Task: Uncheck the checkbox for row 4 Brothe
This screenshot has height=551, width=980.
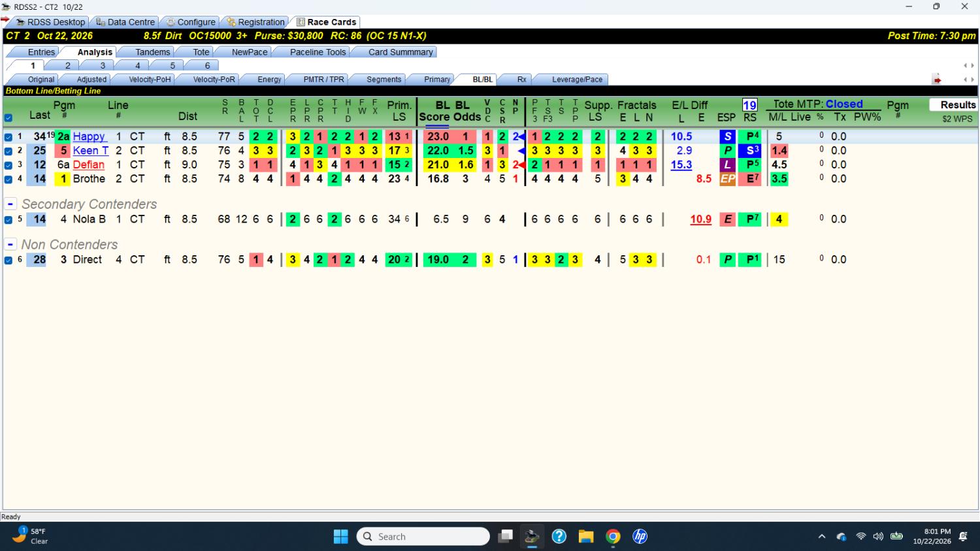Action: (8, 179)
